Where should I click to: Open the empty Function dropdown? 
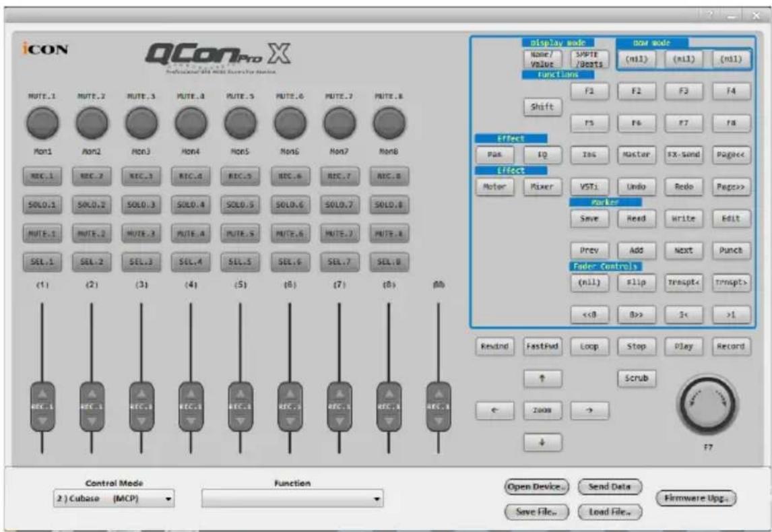[x=292, y=498]
